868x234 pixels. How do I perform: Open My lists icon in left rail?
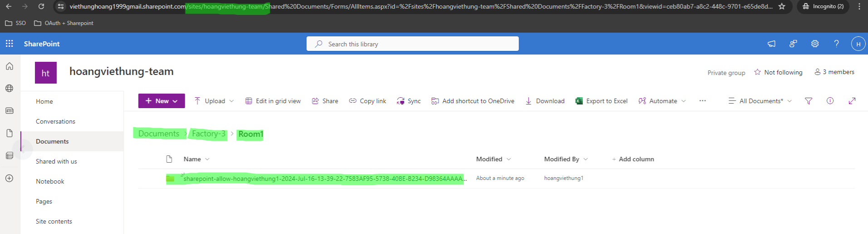(10, 155)
